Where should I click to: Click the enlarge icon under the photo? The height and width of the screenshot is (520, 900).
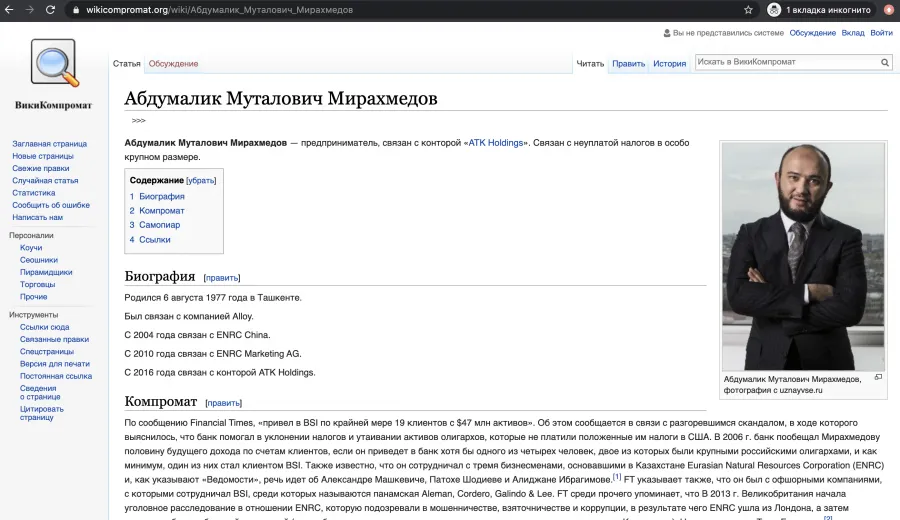[x=878, y=377]
